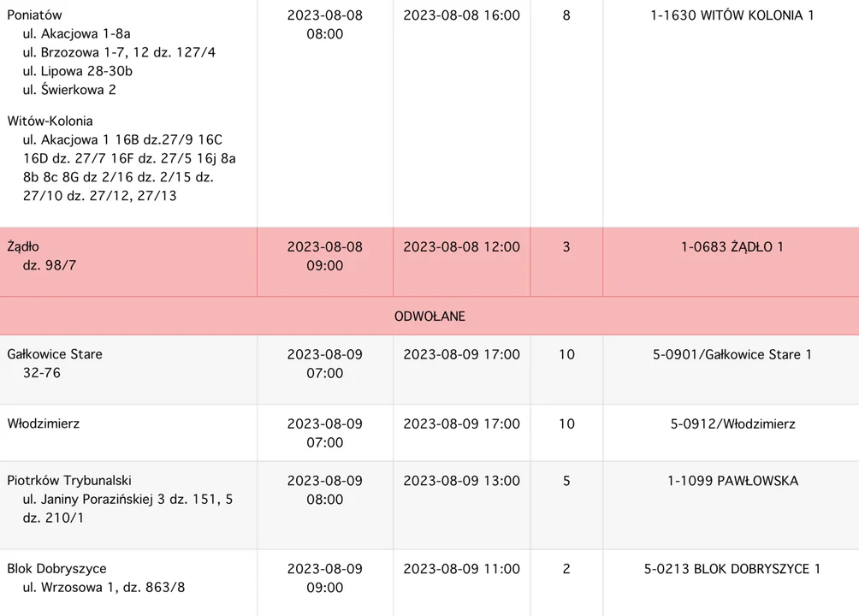Select the Witów-Kolonia locality heading
The height and width of the screenshot is (616, 859).
50,121
